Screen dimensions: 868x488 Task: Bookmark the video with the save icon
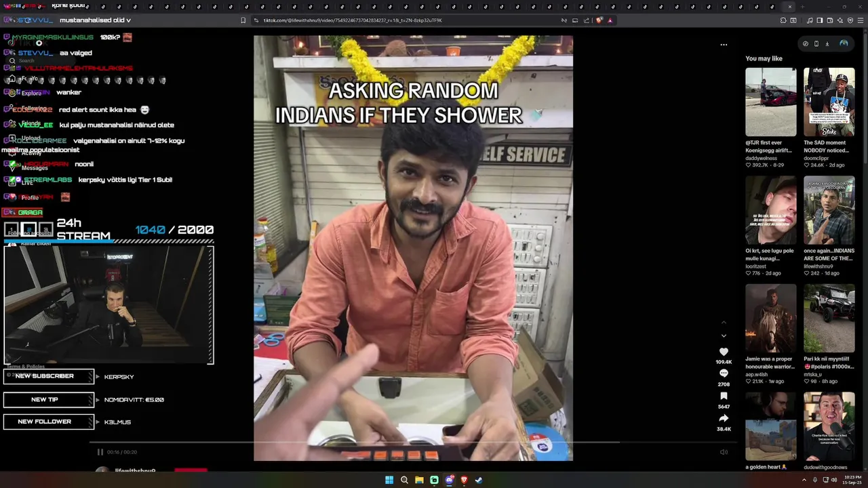coord(724,396)
